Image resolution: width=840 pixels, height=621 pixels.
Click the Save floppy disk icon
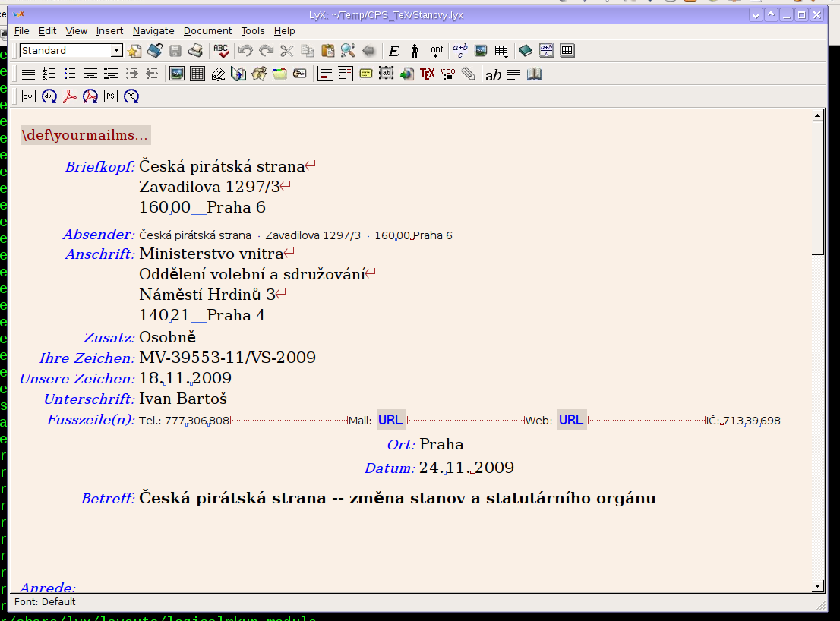pyautogui.click(x=175, y=51)
